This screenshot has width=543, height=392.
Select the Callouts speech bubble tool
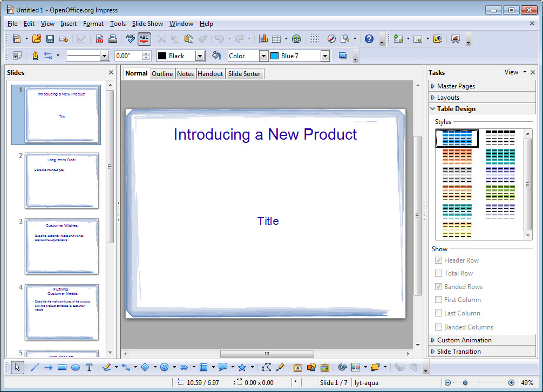pos(223,367)
